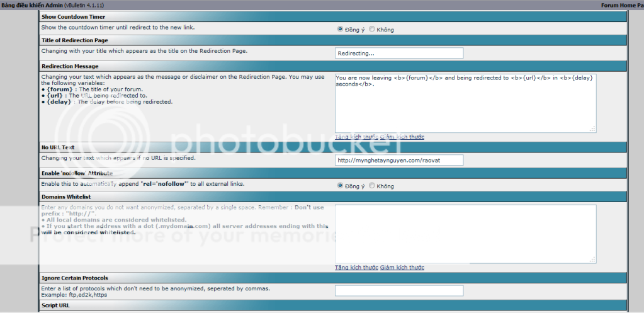Select 'Không' for Show Countdown Timer
The image size is (644, 313).
(372, 29)
